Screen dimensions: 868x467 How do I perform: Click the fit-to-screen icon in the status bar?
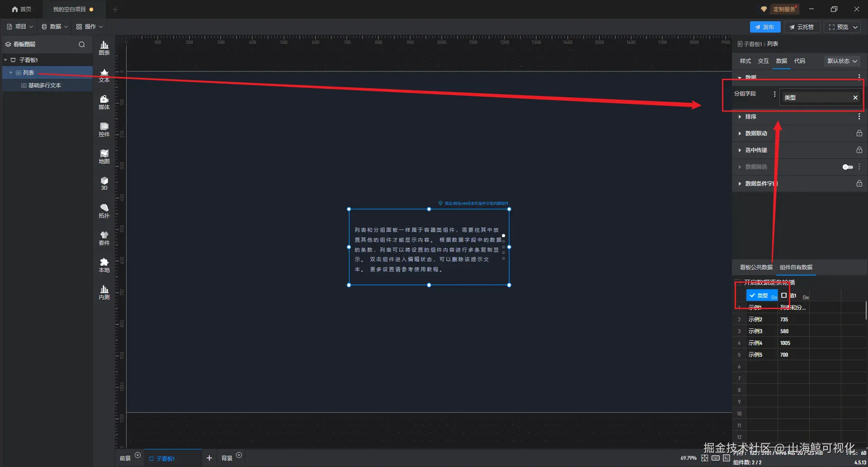705,458
